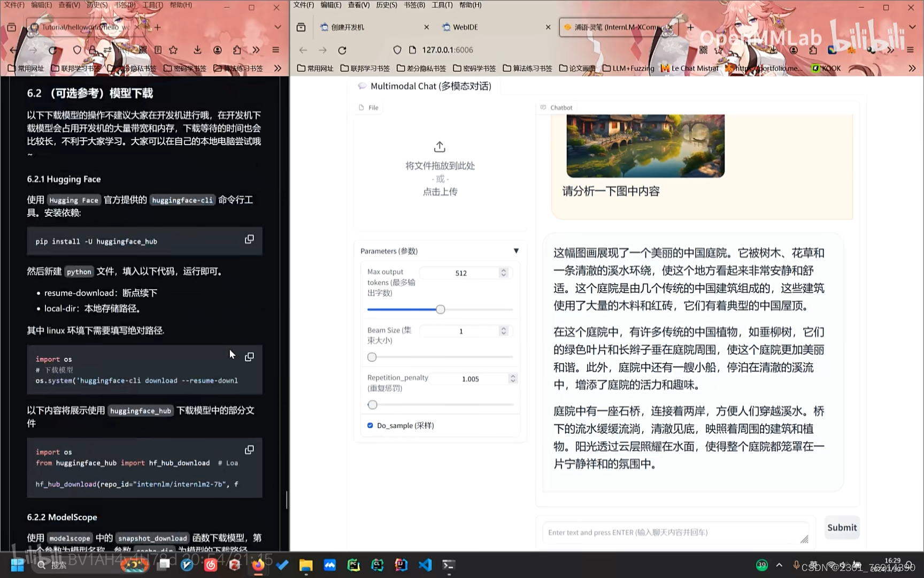Show hidden system tray icons
Viewport: 924px width, 578px height.
pyautogui.click(x=779, y=565)
